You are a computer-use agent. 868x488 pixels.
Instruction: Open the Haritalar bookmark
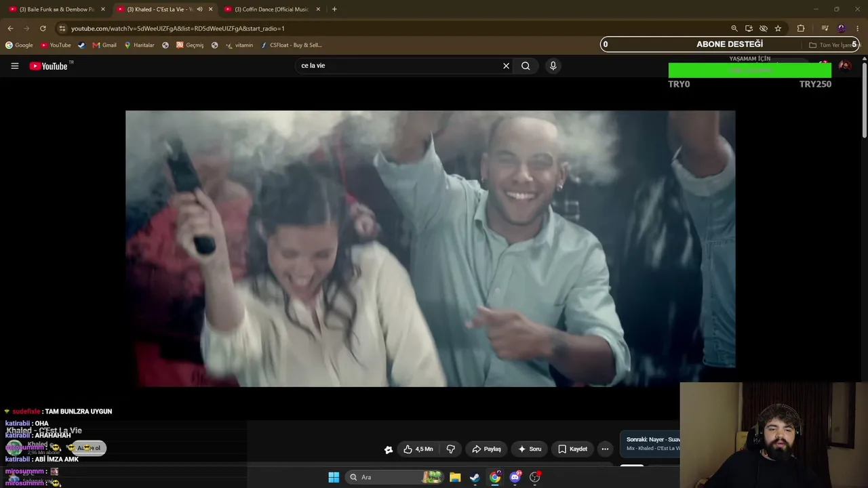pyautogui.click(x=139, y=45)
